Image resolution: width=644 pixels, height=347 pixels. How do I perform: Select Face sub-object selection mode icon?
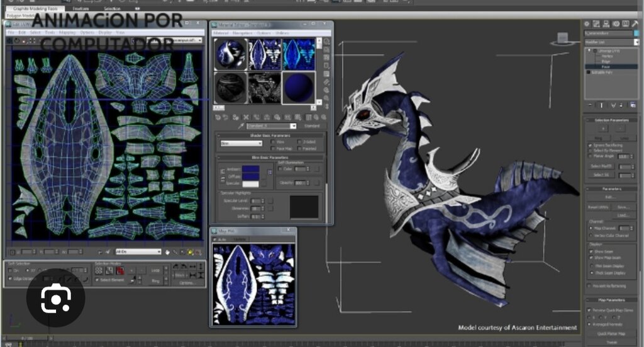click(x=120, y=271)
